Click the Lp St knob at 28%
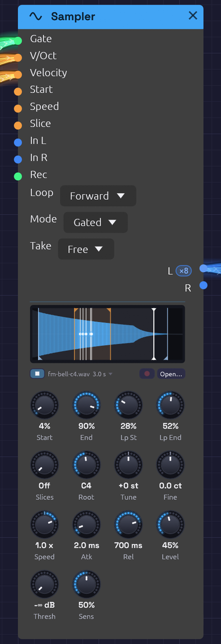The height and width of the screenshot is (644, 221). [129, 405]
